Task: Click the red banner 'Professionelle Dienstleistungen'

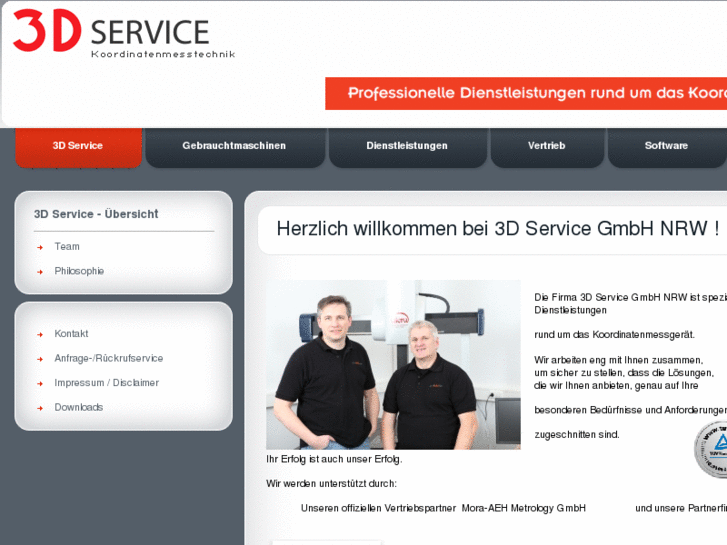Action: tap(526, 94)
